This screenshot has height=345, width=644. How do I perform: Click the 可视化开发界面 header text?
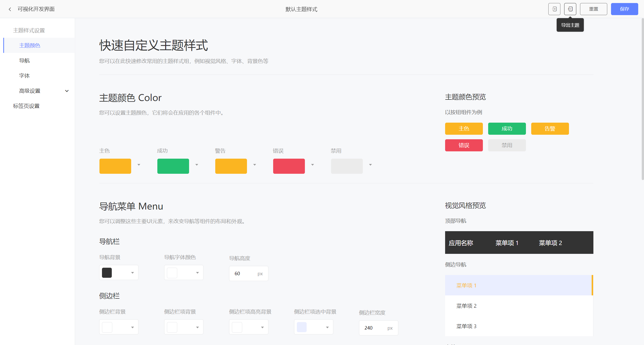(36, 9)
